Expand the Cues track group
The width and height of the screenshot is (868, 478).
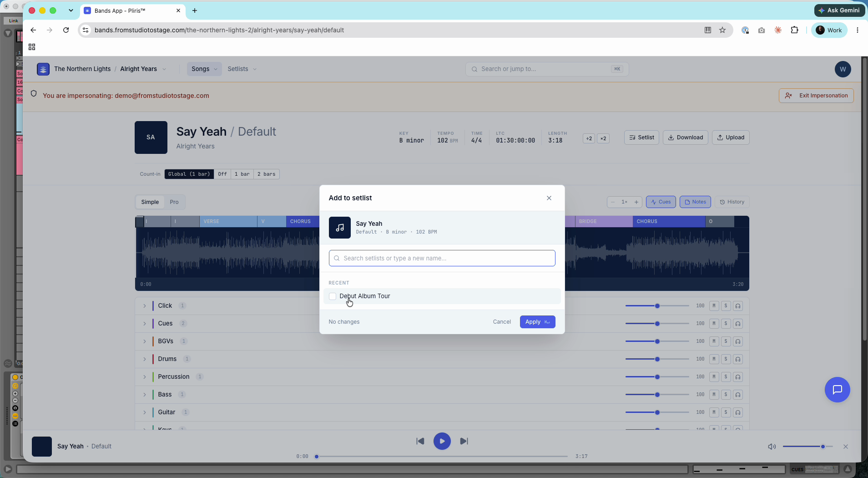click(x=145, y=324)
